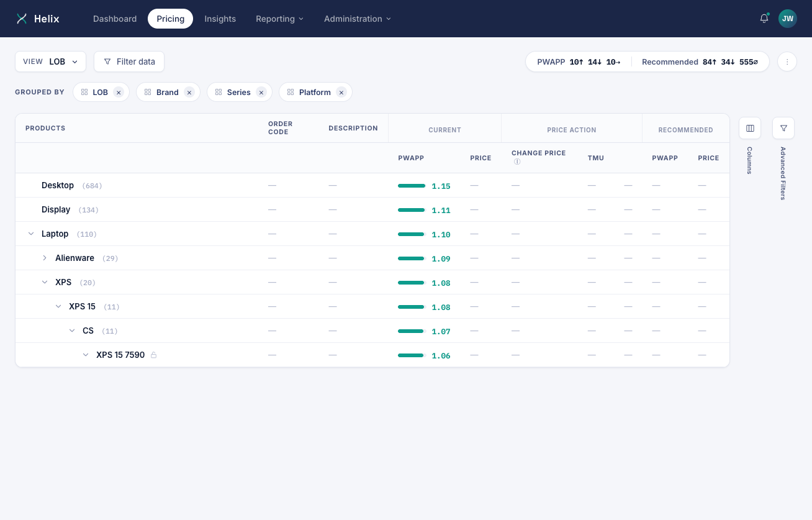
Task: Click the Alienware row PWAPP bar
Action: pyautogui.click(x=411, y=258)
